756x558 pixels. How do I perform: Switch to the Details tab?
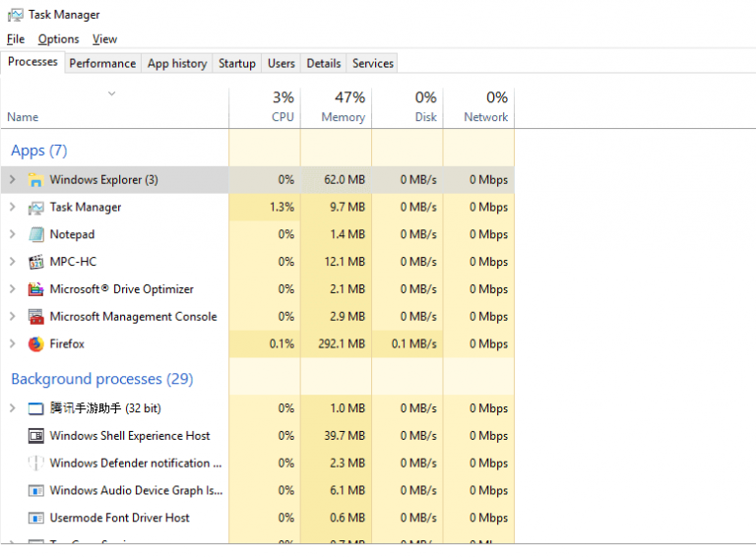(324, 64)
